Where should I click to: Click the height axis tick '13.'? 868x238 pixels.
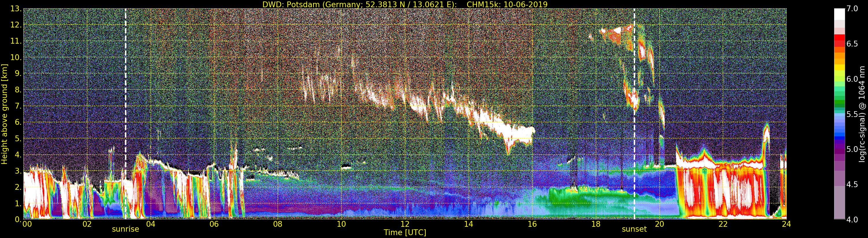(16, 9)
